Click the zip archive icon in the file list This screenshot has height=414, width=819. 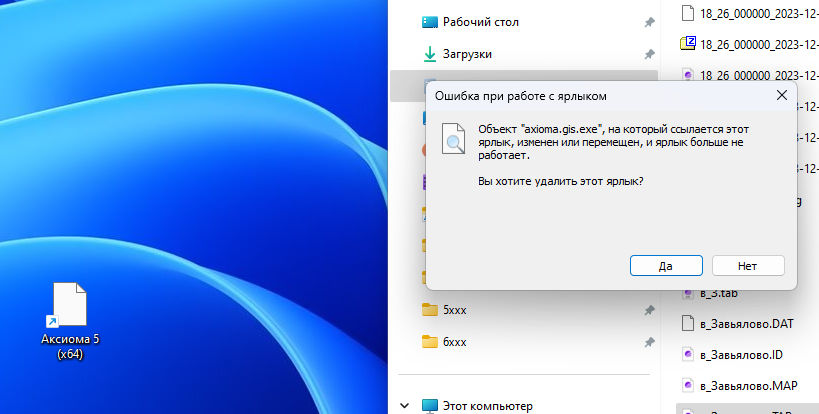click(x=688, y=43)
